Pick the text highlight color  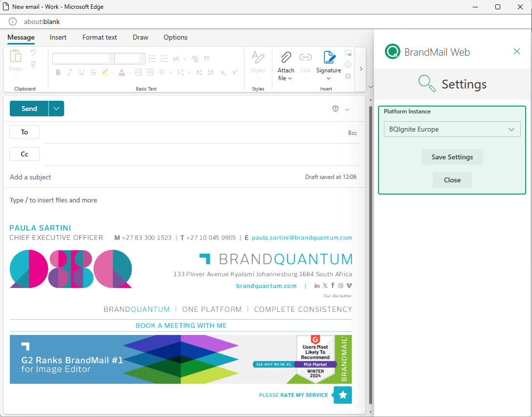105,72
